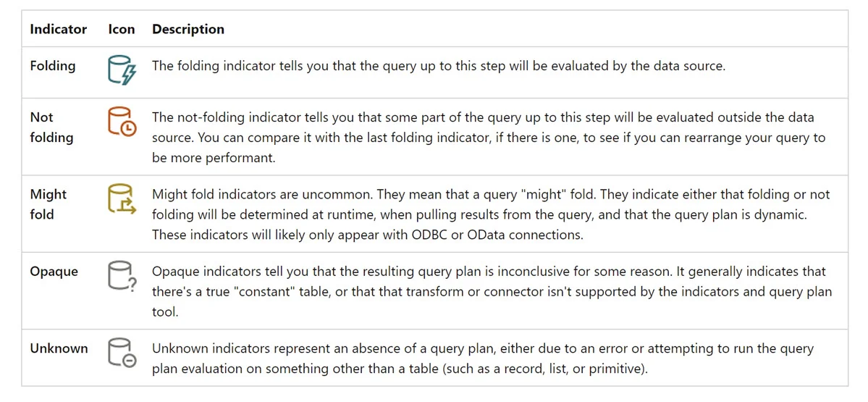Click the Not folding row label
Viewport: 868px width, 402px height.
[51, 127]
